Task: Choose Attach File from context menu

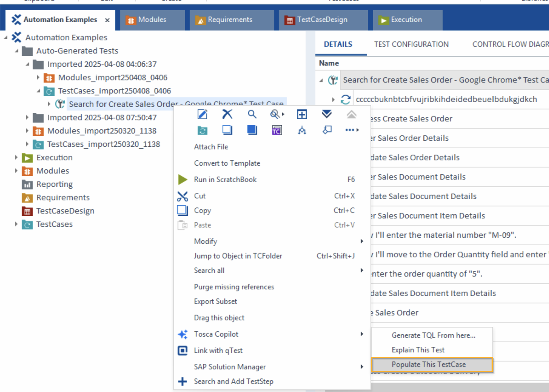Action: pyautogui.click(x=211, y=147)
